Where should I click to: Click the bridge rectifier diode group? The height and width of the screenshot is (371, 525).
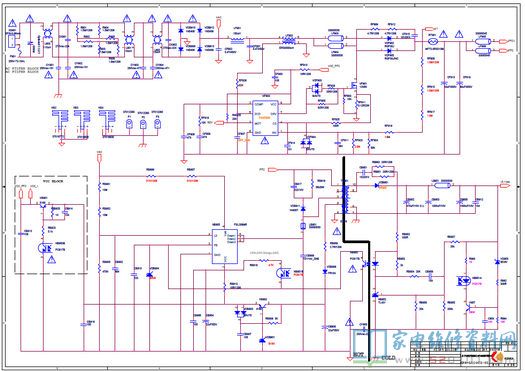[191, 40]
